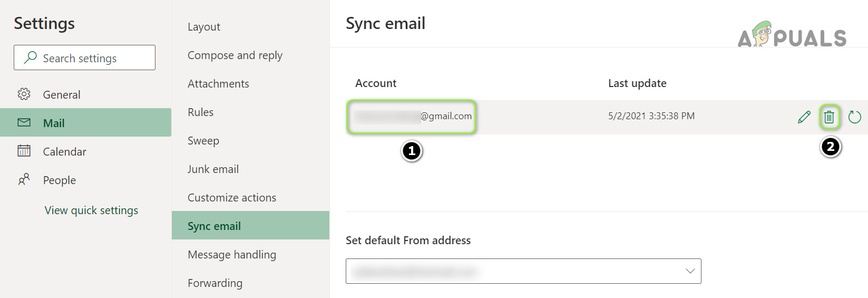Click the magnifier icon in the search box
This screenshot has width=868, height=298.
pyautogui.click(x=31, y=57)
